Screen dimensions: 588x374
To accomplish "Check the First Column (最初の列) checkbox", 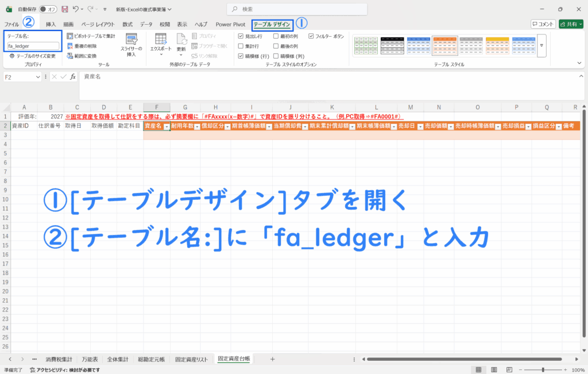I will [276, 36].
